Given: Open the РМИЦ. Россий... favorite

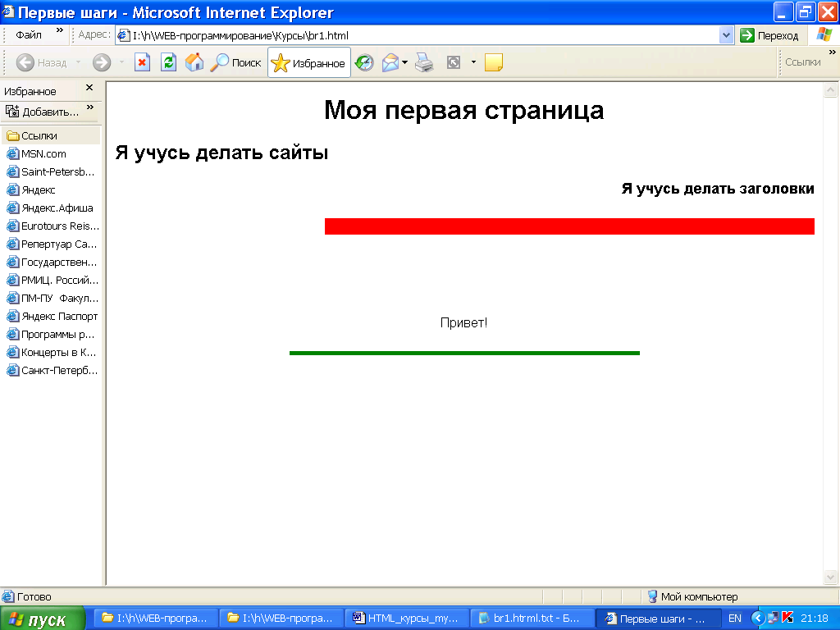Looking at the screenshot, I should [x=52, y=281].
